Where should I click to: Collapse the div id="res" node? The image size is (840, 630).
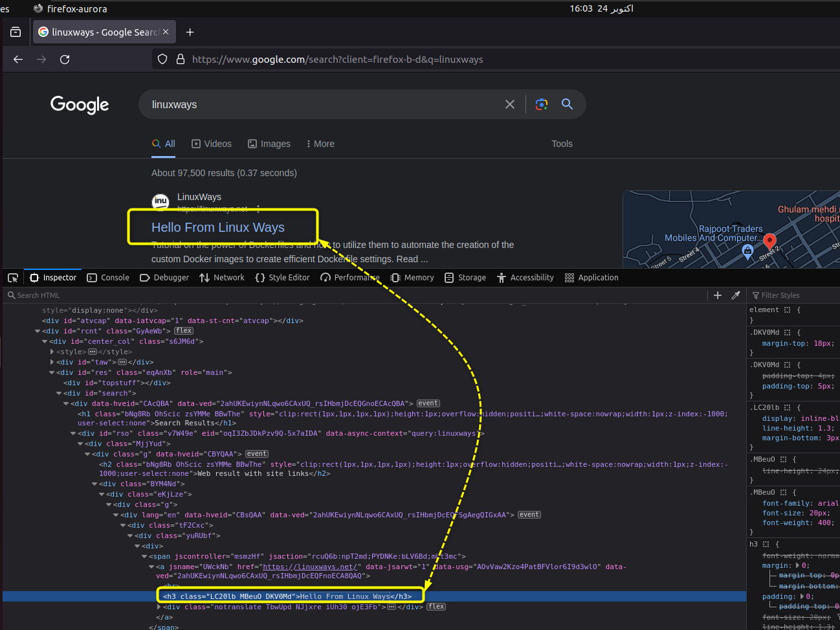click(52, 372)
